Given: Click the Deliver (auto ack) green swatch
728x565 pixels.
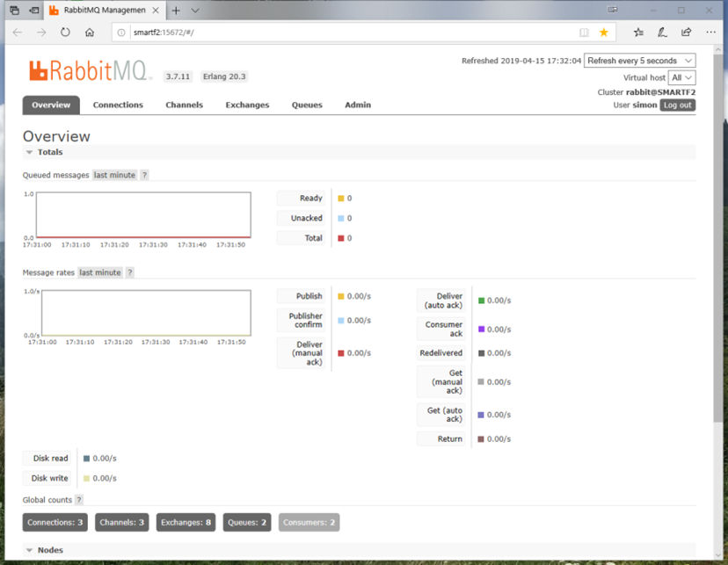Looking at the screenshot, I should 482,301.
